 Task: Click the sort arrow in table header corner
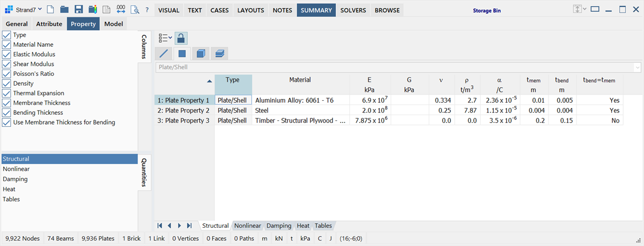pos(209,81)
